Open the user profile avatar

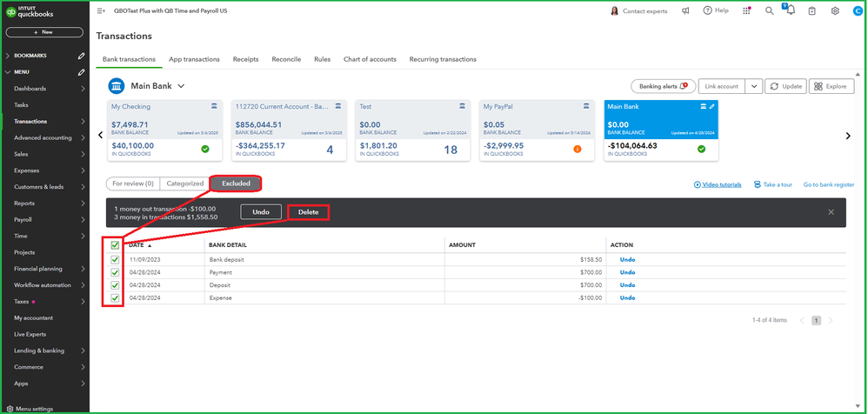857,10
